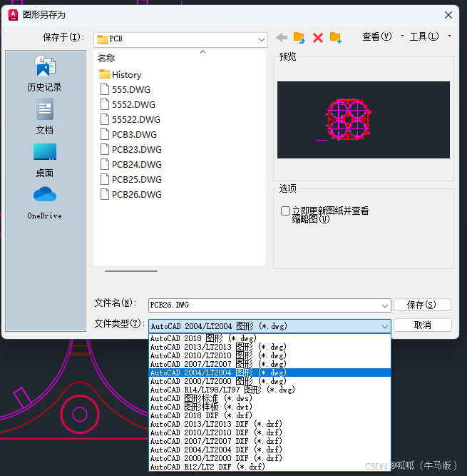
Task: Go up one folder level icon
Action: click(299, 38)
